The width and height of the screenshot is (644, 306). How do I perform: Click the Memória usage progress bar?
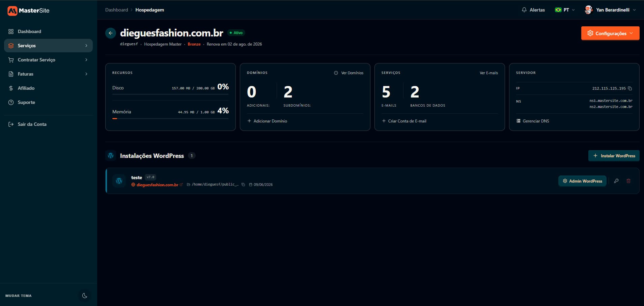point(170,118)
